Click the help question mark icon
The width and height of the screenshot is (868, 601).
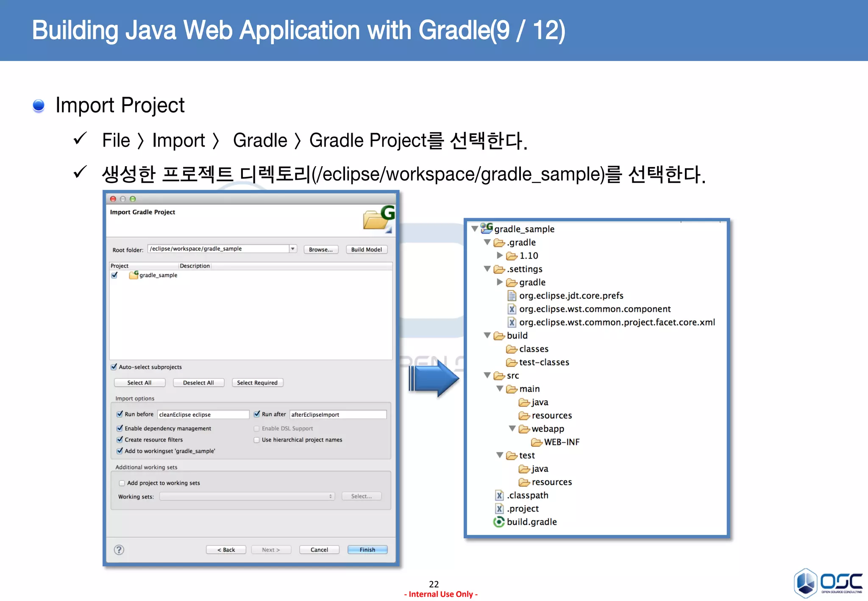tap(119, 550)
